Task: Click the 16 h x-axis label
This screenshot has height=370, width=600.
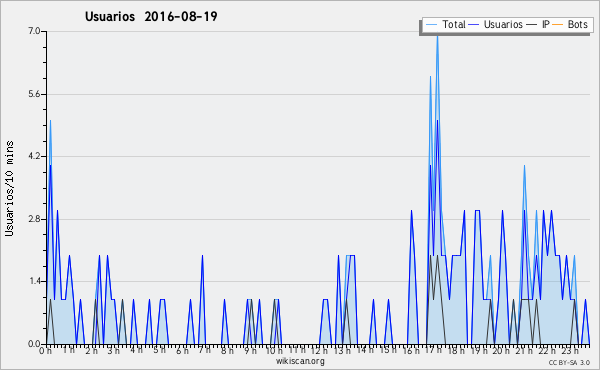Action: (411, 350)
